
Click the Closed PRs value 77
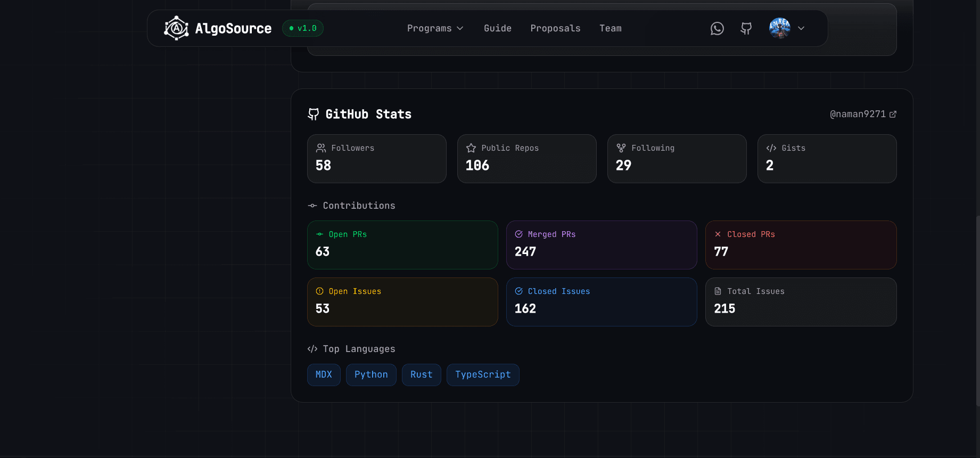coord(721,252)
